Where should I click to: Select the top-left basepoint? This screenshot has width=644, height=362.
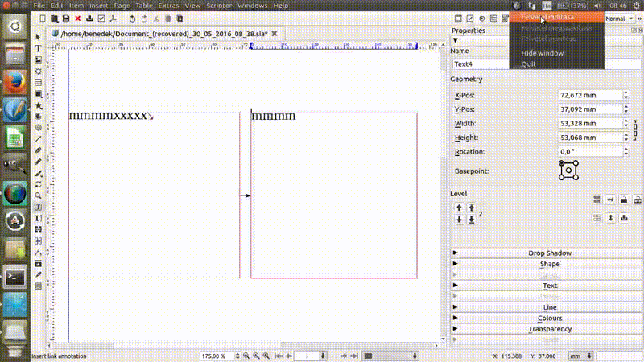562,163
